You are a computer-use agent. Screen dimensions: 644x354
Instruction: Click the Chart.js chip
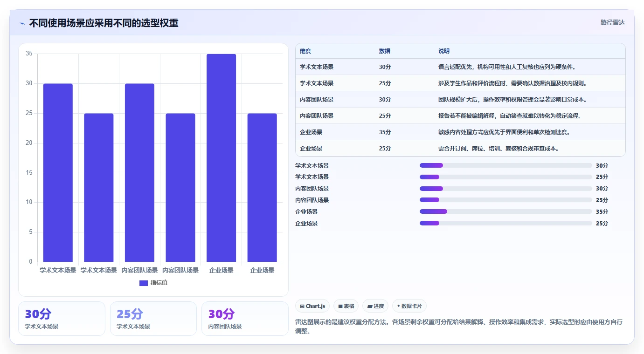(x=312, y=306)
